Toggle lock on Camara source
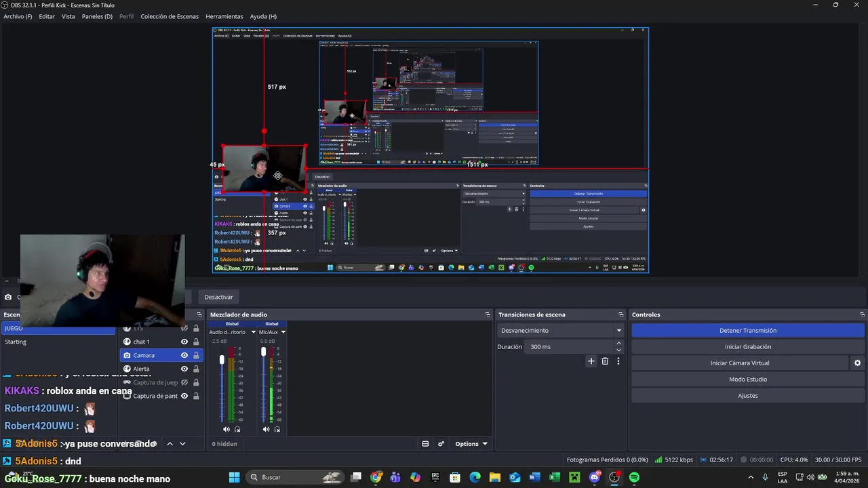The image size is (868, 488). (x=196, y=355)
